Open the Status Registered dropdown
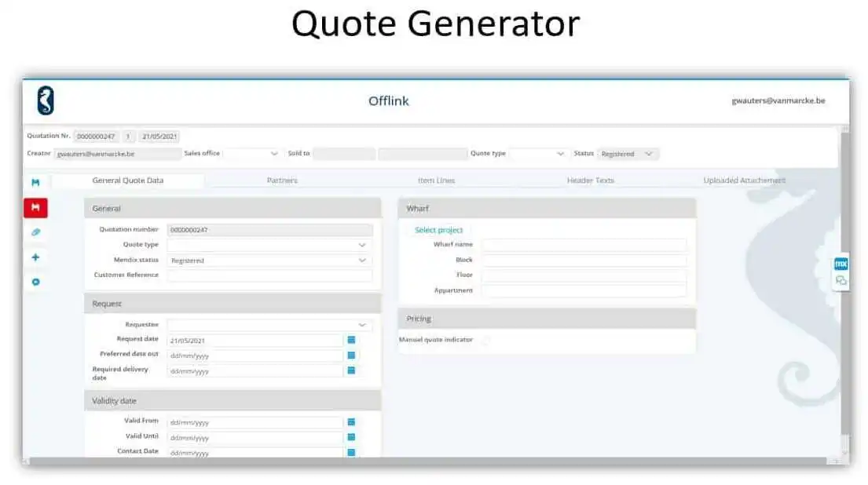 coord(628,154)
